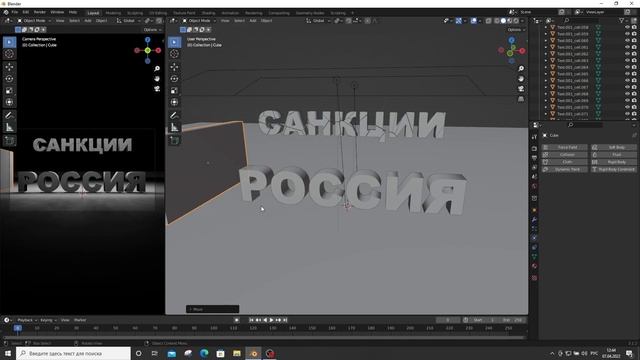Select the Annotate tool in User Perspective viewport
The height and width of the screenshot is (360, 640).
tap(174, 116)
